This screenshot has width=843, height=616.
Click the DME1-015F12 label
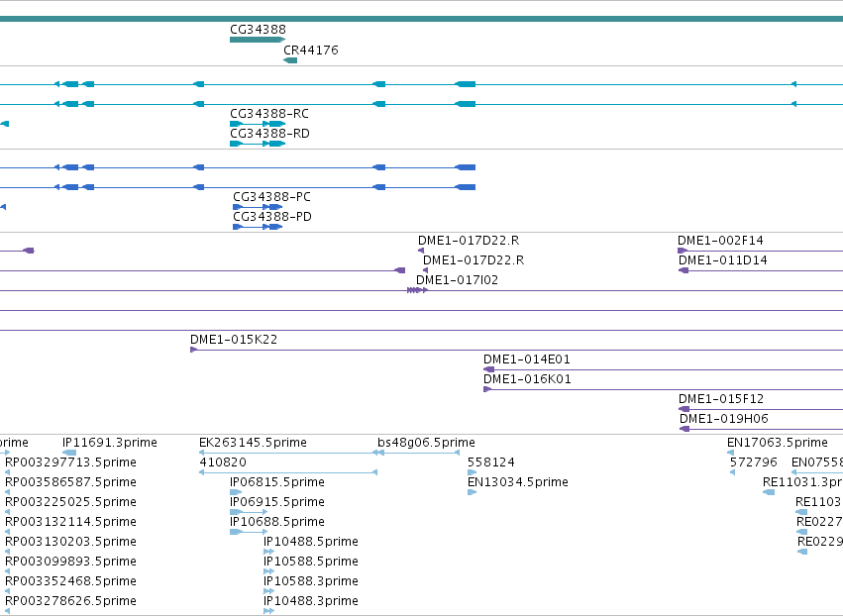pyautogui.click(x=721, y=399)
